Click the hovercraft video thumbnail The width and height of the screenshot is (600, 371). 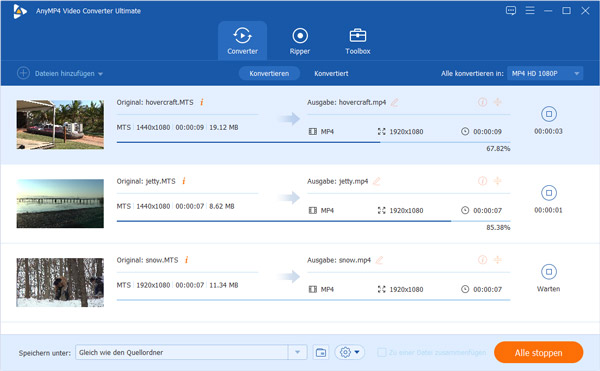click(x=60, y=125)
